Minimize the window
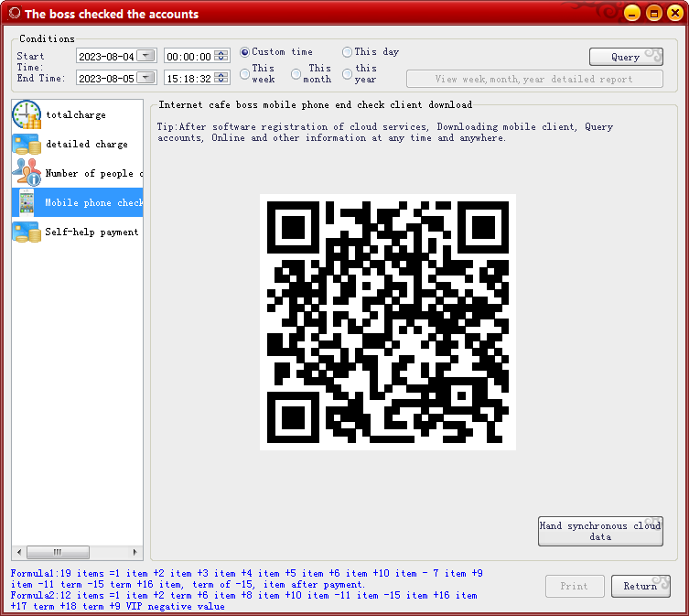 pyautogui.click(x=632, y=13)
